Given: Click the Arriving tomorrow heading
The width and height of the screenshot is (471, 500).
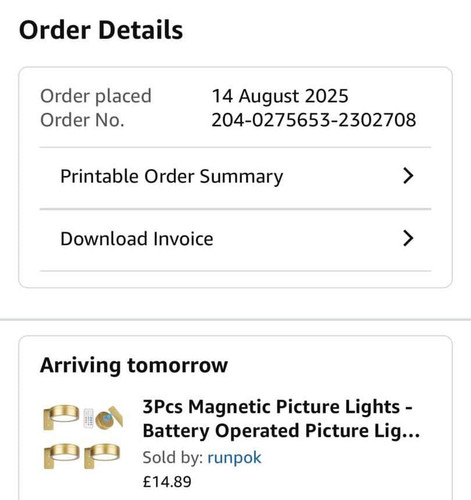Looking at the screenshot, I should click(134, 365).
